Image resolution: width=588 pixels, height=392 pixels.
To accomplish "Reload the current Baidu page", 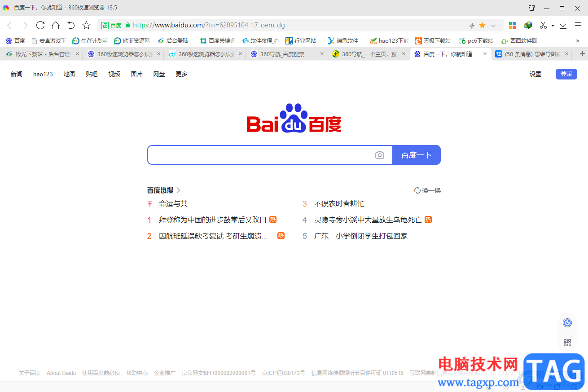I will 40,25.
